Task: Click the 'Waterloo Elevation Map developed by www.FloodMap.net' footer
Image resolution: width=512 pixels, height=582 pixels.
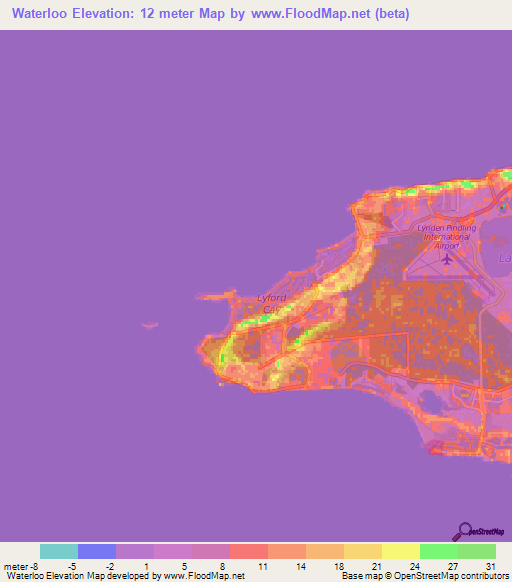Action: [126, 576]
